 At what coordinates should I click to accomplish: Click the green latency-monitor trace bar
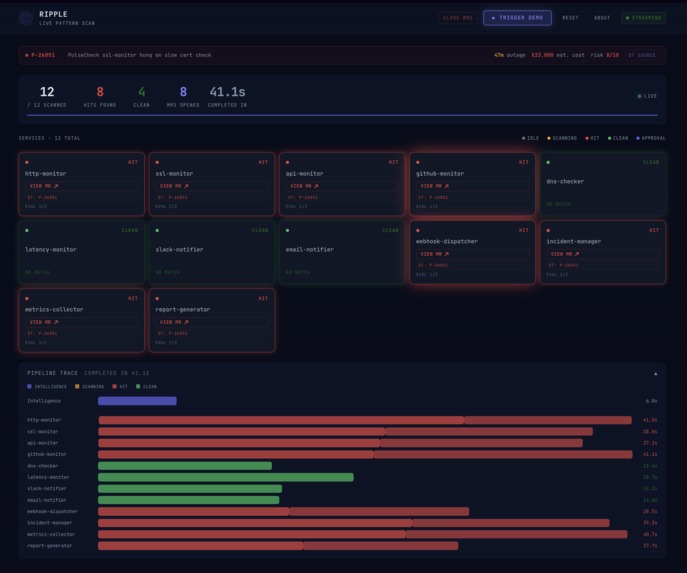point(226,477)
